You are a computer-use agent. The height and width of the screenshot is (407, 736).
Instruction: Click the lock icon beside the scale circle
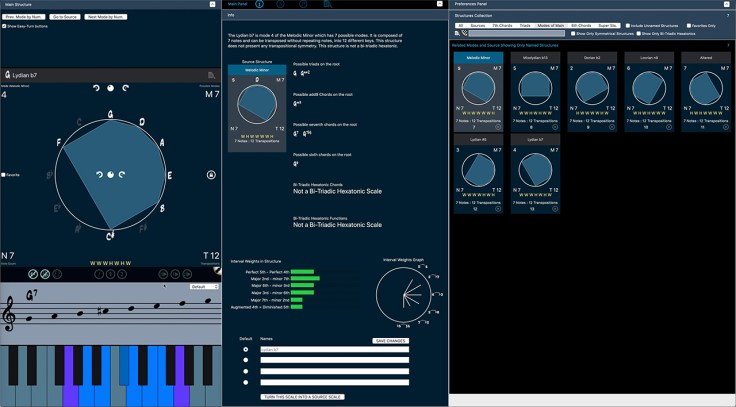[x=211, y=175]
